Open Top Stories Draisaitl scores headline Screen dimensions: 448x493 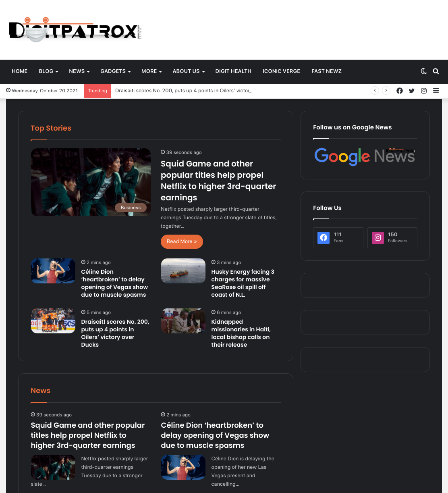pos(115,333)
